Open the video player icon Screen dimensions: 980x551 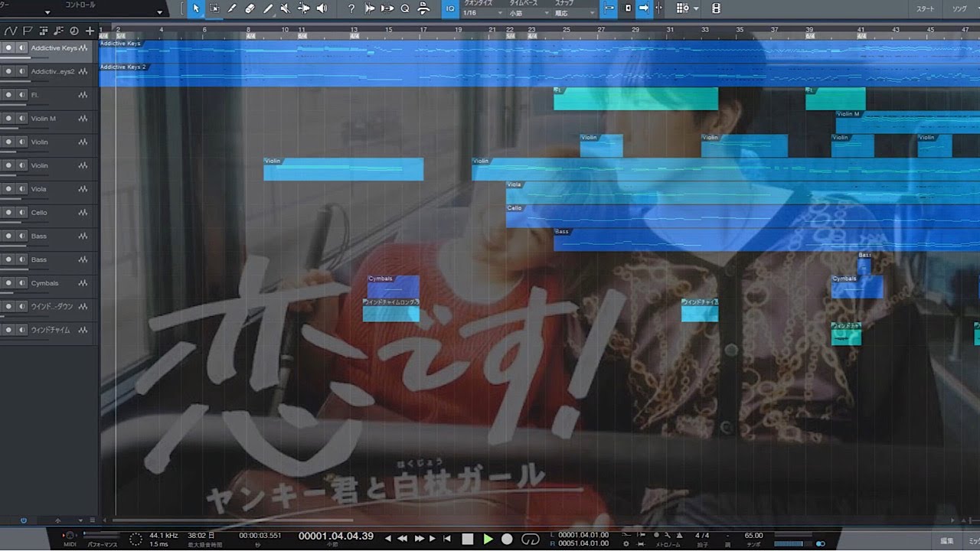point(716,8)
